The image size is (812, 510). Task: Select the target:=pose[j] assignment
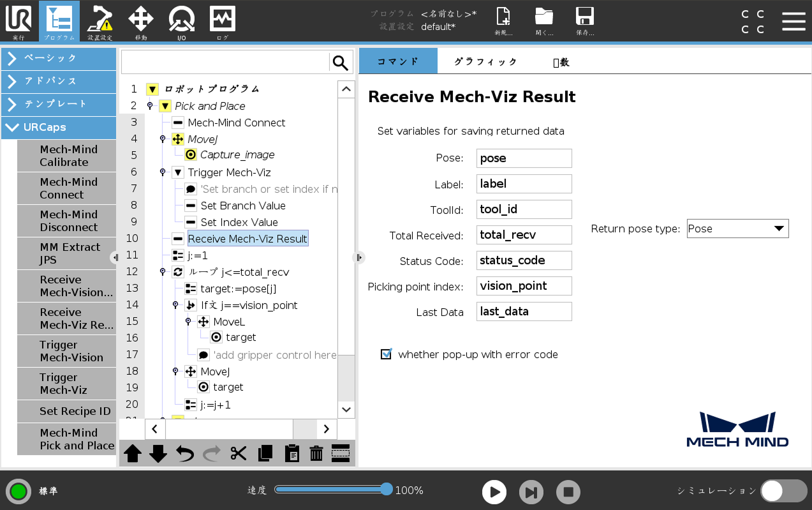click(239, 289)
